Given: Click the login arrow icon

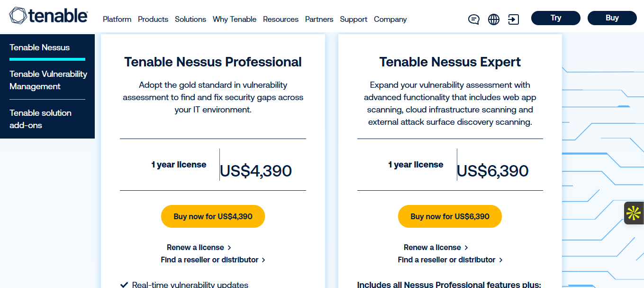Looking at the screenshot, I should (513, 19).
